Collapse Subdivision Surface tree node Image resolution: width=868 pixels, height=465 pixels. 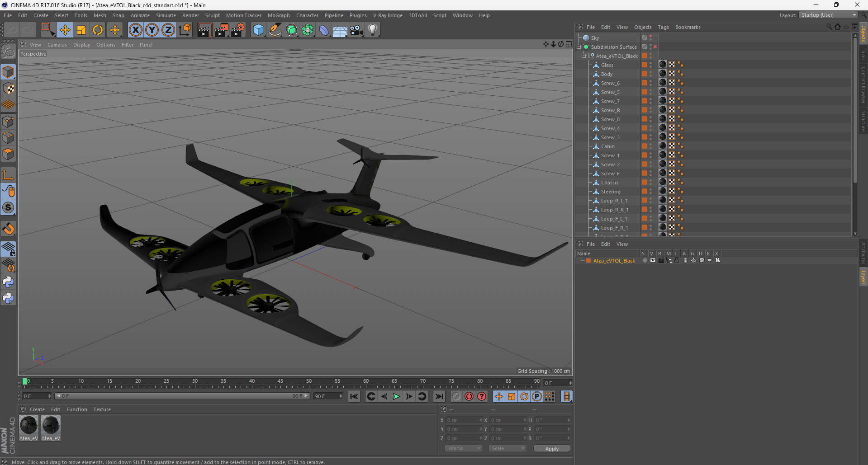[x=579, y=47]
